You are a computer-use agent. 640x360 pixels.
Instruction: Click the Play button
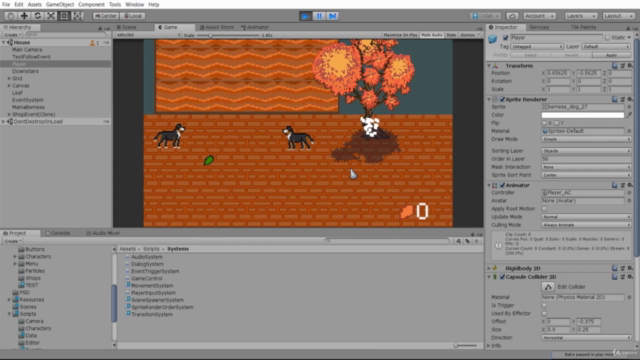point(305,16)
